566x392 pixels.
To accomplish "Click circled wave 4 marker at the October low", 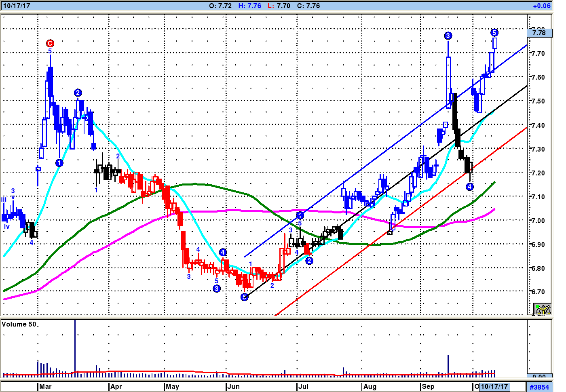I will [469, 187].
